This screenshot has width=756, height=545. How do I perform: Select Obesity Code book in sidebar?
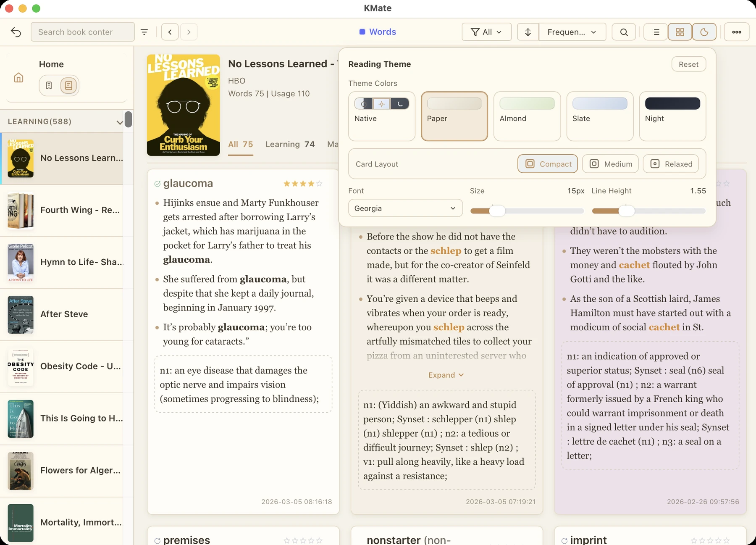click(62, 367)
